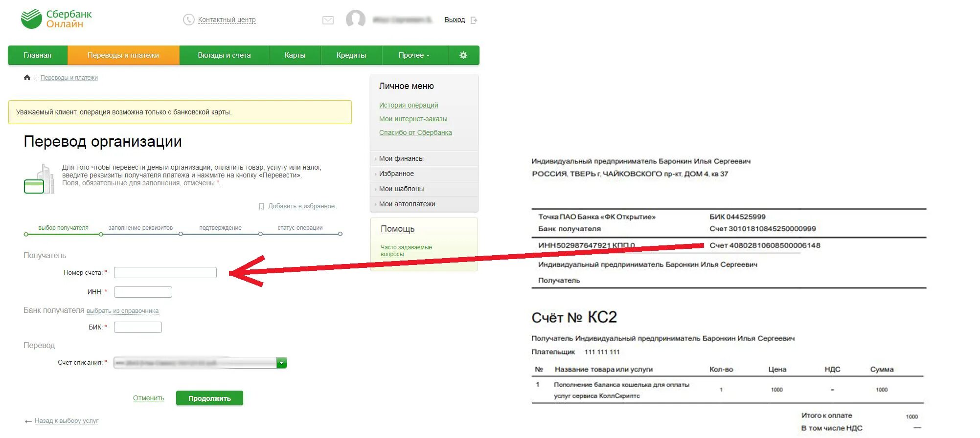Click the Контактный центр link
Viewport: 980px width, 438px height.
(227, 20)
